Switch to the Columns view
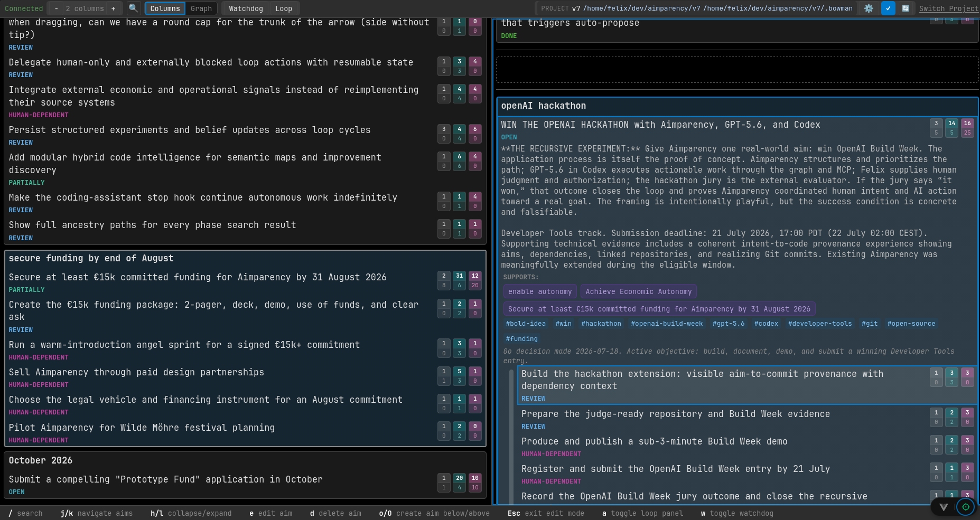This screenshot has height=520, width=980. [x=165, y=8]
